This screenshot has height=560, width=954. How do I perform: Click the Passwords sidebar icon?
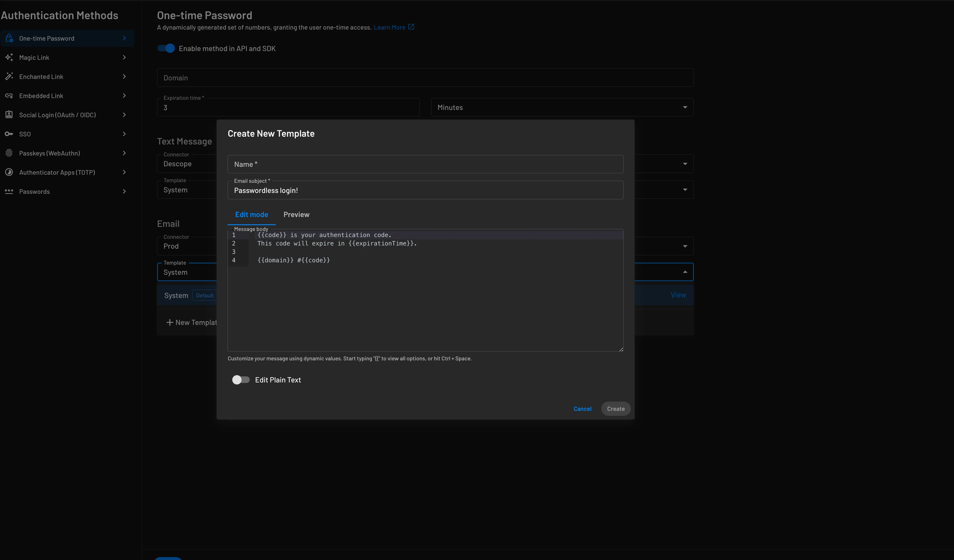tap(9, 192)
